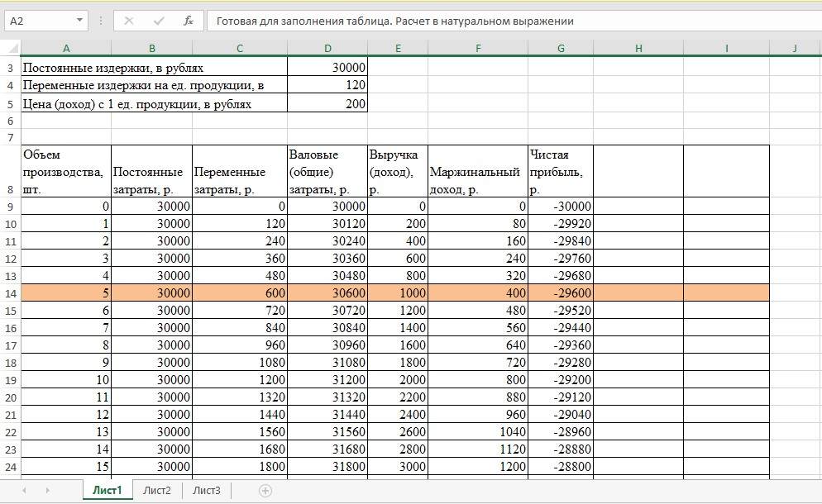This screenshot has width=822, height=504.
Task: Select column B header
Action: pyautogui.click(x=152, y=48)
